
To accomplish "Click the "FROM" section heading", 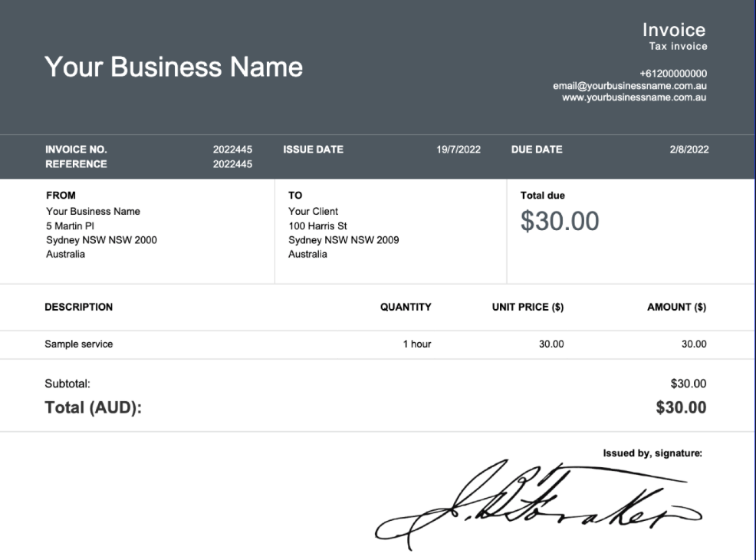I will [61, 196].
